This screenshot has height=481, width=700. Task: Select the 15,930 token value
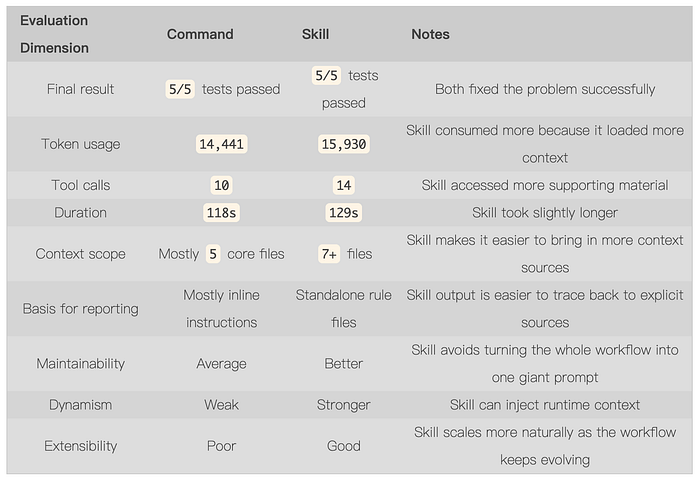click(x=344, y=144)
